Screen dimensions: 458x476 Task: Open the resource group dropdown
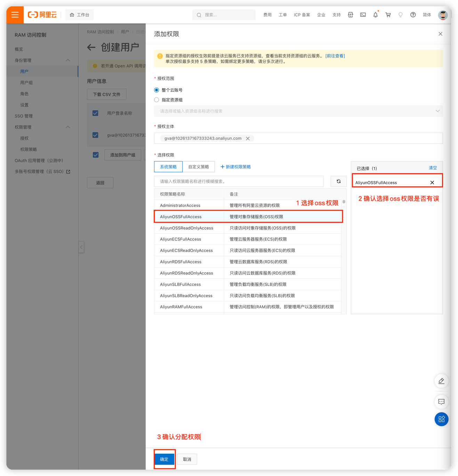[298, 111]
